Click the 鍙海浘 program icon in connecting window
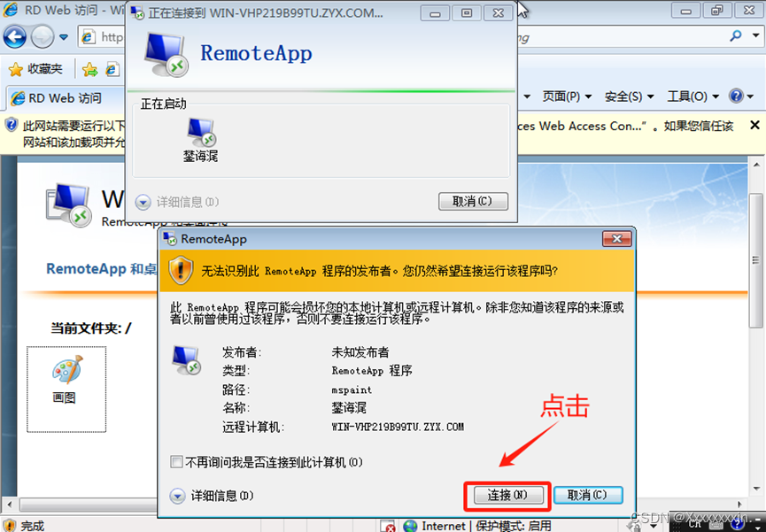Screen dimensions: 766x532 tap(201, 140)
